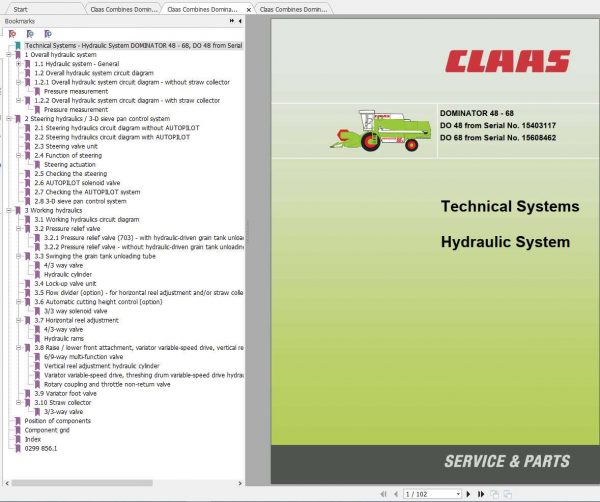The height and width of the screenshot is (502, 600).
Task: Open Technical Systems root bookmark
Action: [x=134, y=46]
